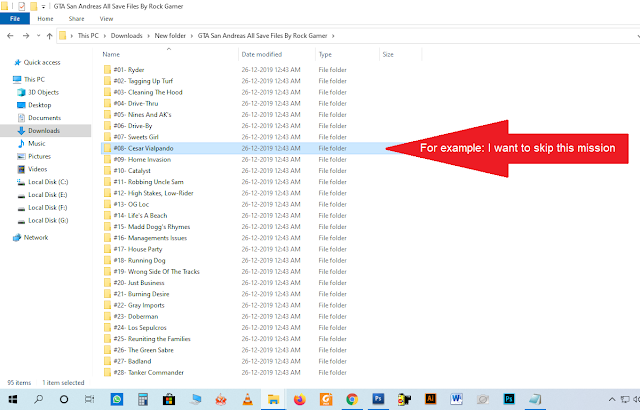This screenshot has width=640, height=410.
Task: Open the Windows Start menu
Action: 13,399
